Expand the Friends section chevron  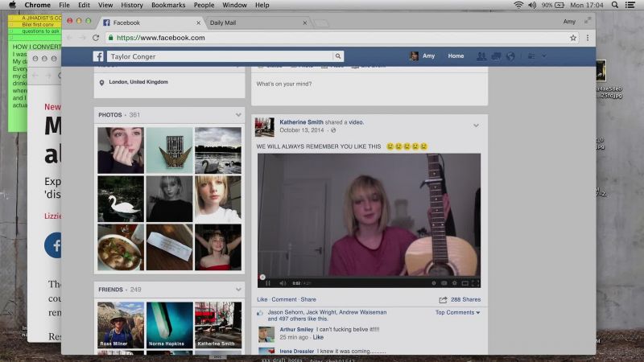pyautogui.click(x=238, y=290)
